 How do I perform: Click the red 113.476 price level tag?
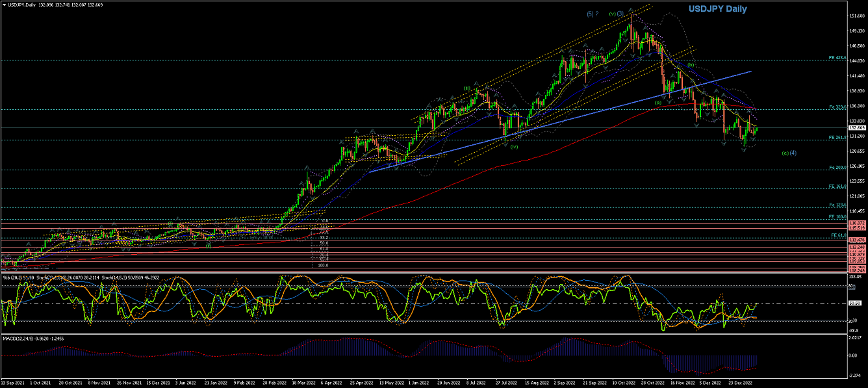tap(857, 240)
